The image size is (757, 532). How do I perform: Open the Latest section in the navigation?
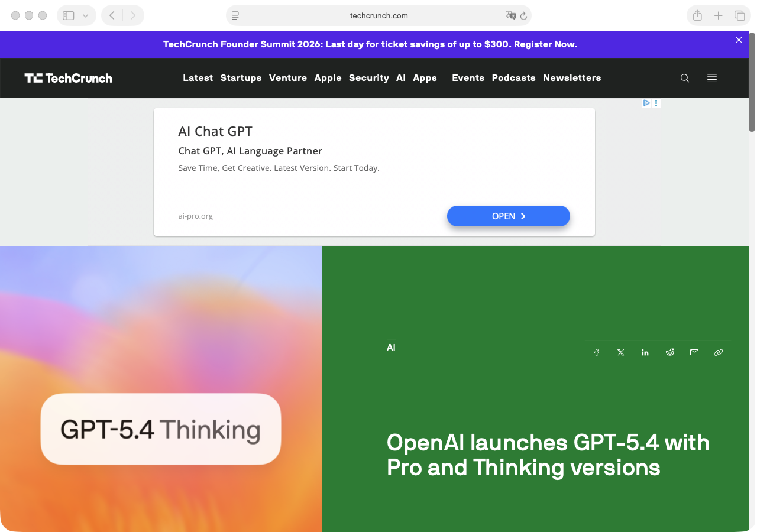tap(198, 77)
